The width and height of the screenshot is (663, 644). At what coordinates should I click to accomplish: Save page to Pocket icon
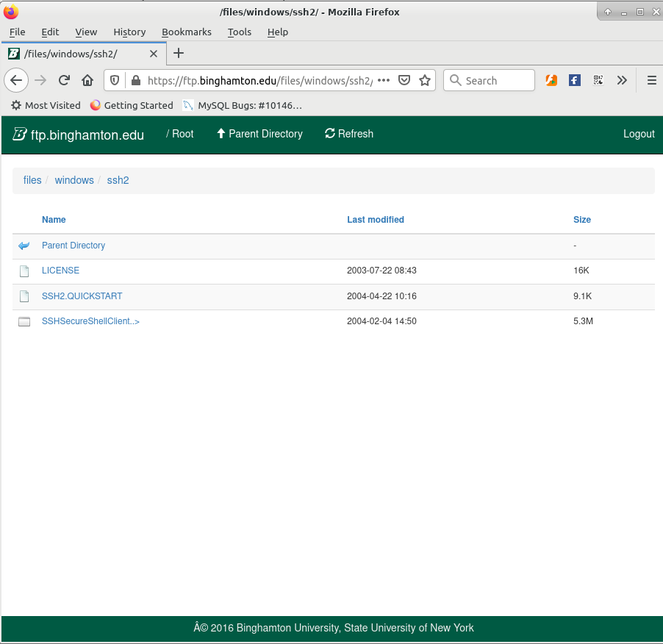(x=404, y=80)
